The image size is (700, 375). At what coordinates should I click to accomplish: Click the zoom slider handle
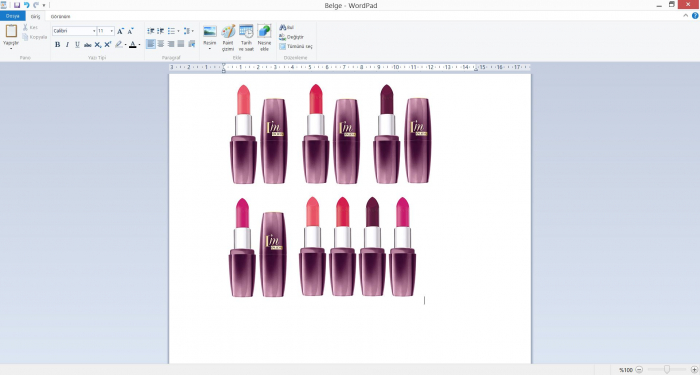[667, 370]
